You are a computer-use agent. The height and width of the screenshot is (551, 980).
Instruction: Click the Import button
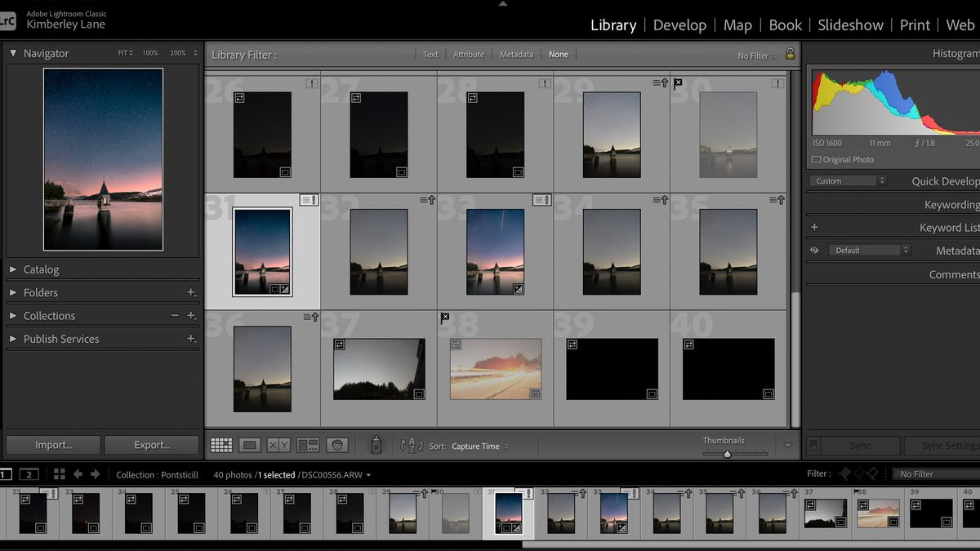click(x=52, y=445)
